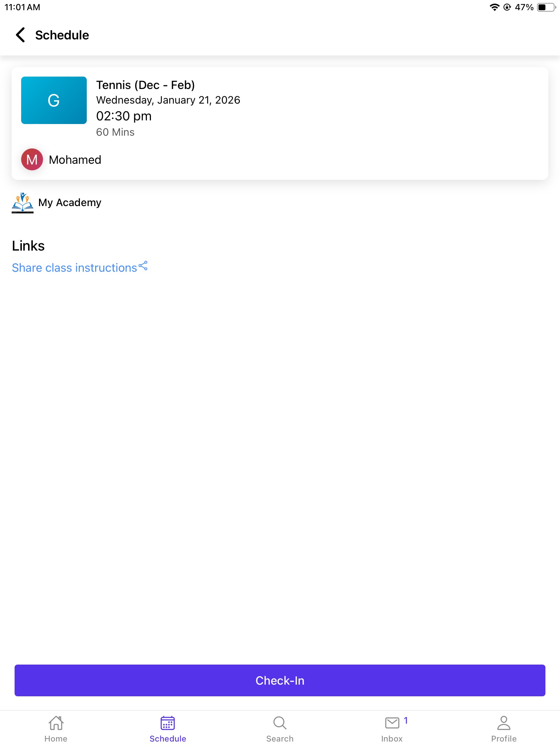Open the Home tab icon
Image resolution: width=560 pixels, height=747 pixels.
click(x=56, y=723)
